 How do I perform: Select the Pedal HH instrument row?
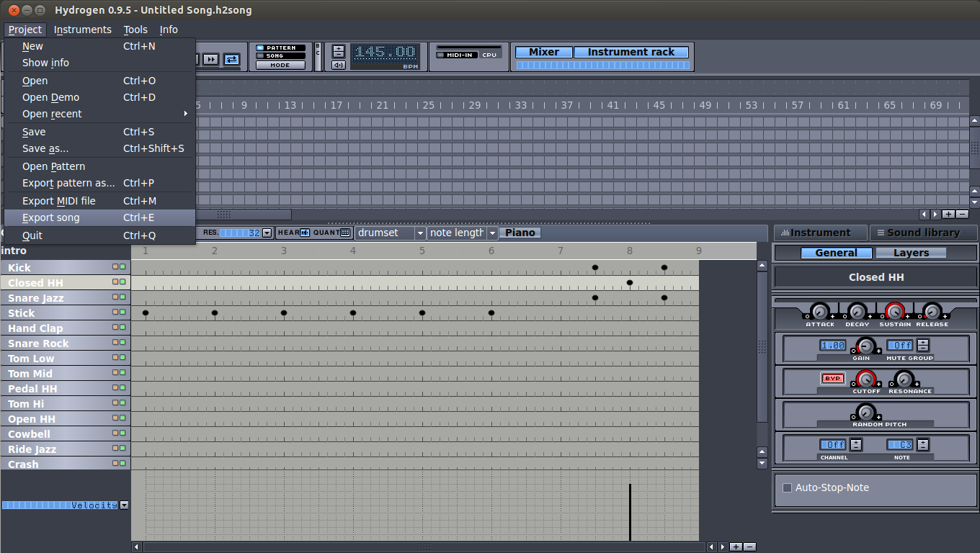(65, 389)
